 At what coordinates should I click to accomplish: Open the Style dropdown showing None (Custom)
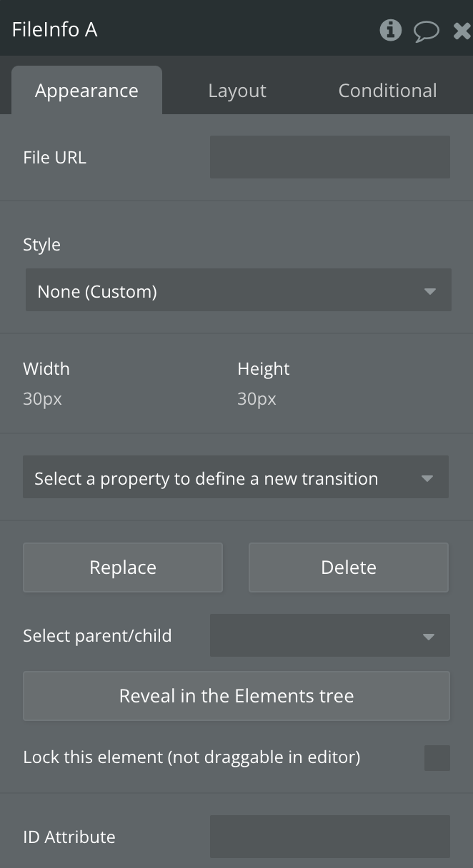coord(239,290)
